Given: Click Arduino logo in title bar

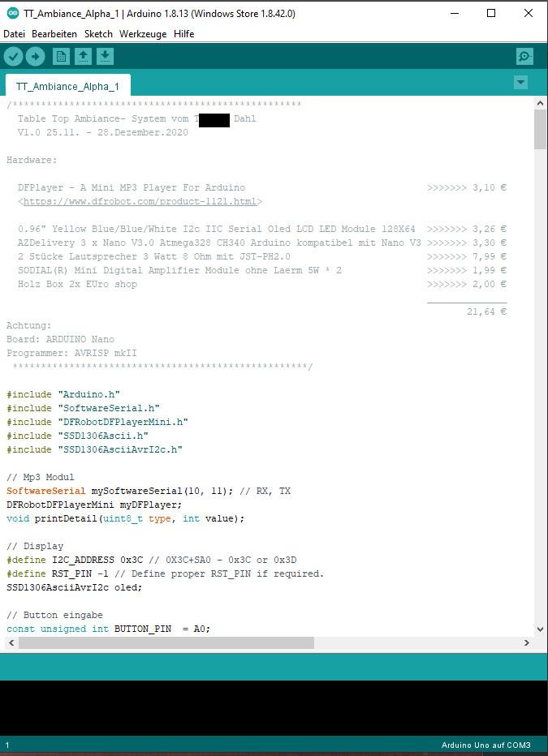Looking at the screenshot, I should pyautogui.click(x=12, y=14).
